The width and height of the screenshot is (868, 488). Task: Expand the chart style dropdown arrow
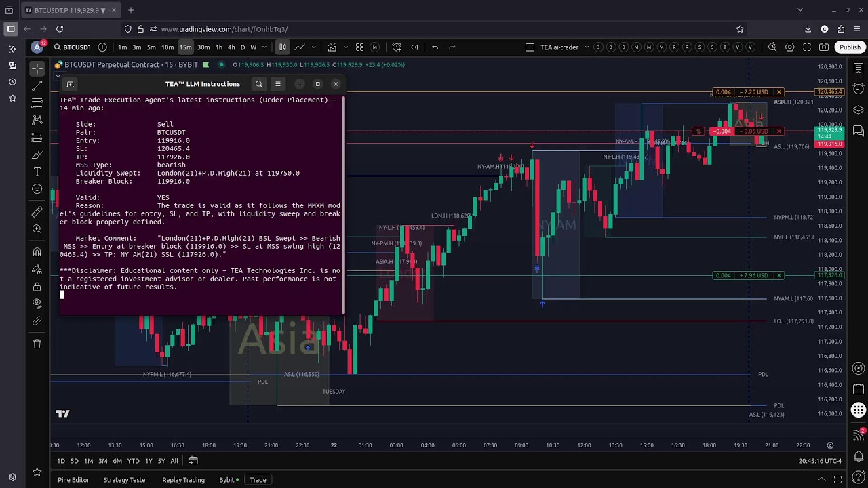[315, 47]
